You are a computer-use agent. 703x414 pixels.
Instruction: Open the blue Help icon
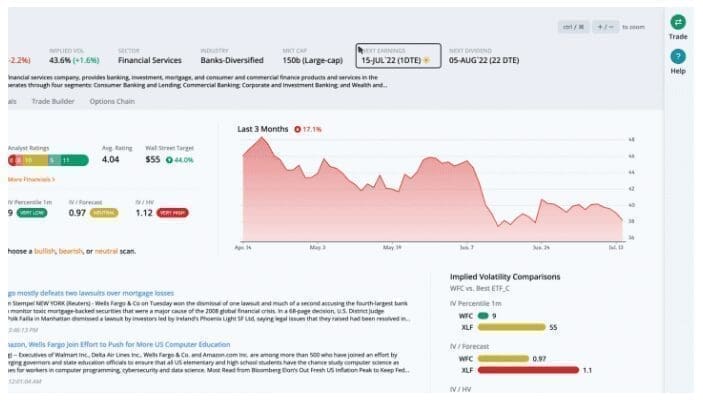tap(678, 57)
